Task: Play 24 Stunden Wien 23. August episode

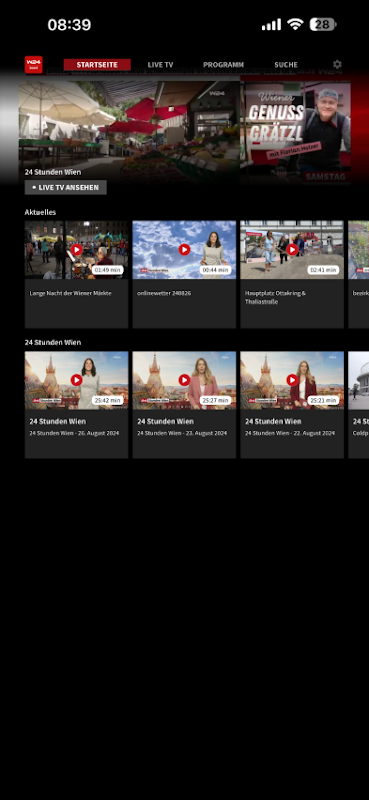Action: (184, 380)
